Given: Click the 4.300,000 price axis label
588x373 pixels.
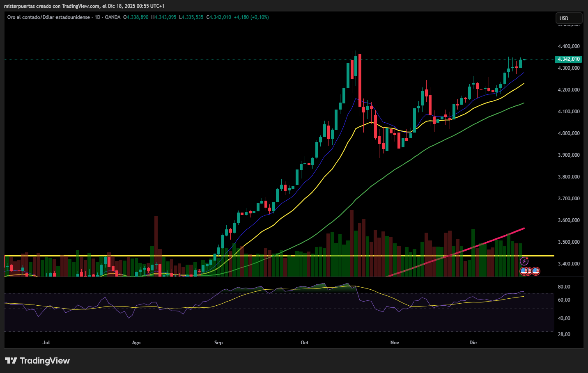Looking at the screenshot, I should [x=569, y=68].
